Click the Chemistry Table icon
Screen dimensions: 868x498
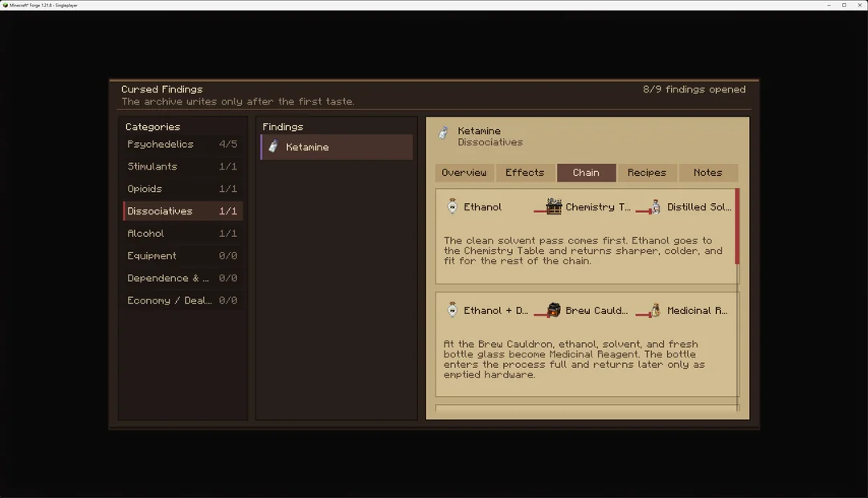[x=554, y=206]
